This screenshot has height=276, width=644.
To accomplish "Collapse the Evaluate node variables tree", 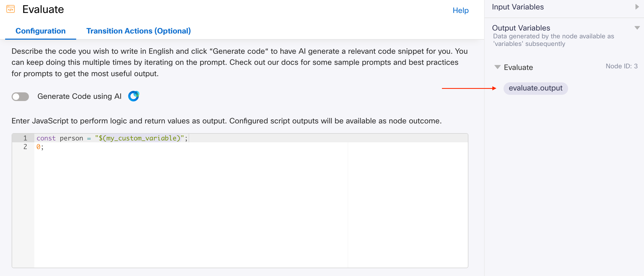I will pyautogui.click(x=497, y=67).
